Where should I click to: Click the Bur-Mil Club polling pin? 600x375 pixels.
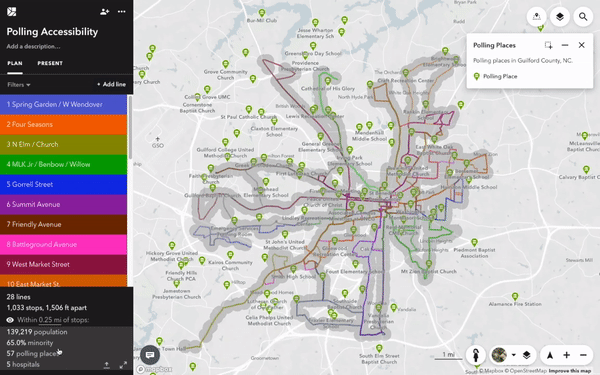click(x=262, y=13)
